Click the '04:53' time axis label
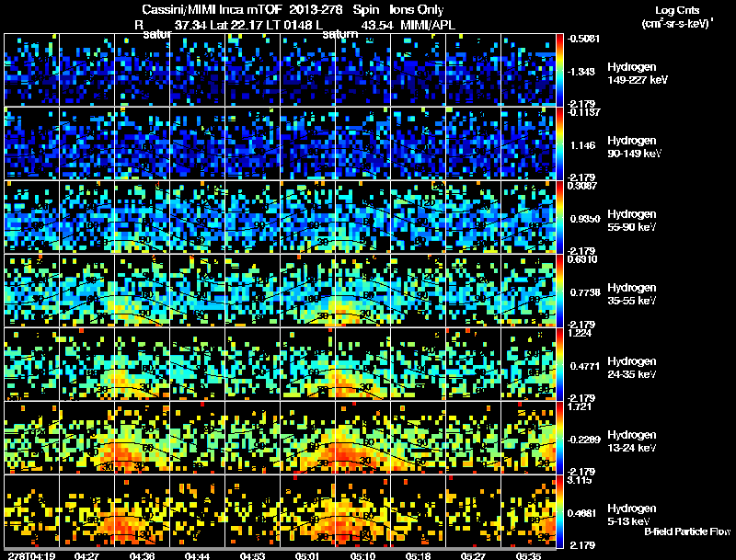 tap(252, 555)
